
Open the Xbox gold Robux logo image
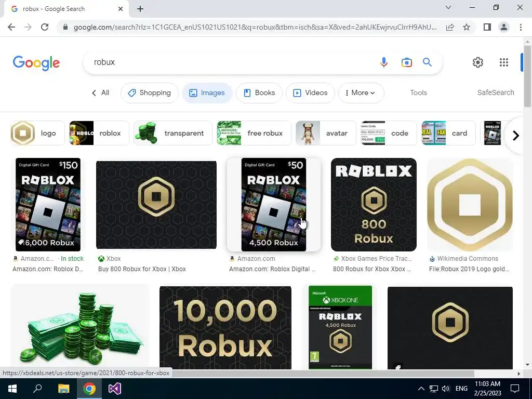pos(156,205)
